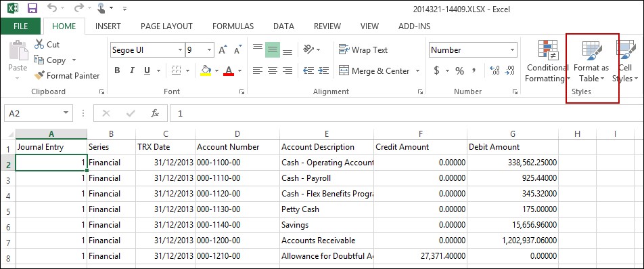Apply percent style format
This screenshot has height=269, width=644.
coord(459,70)
